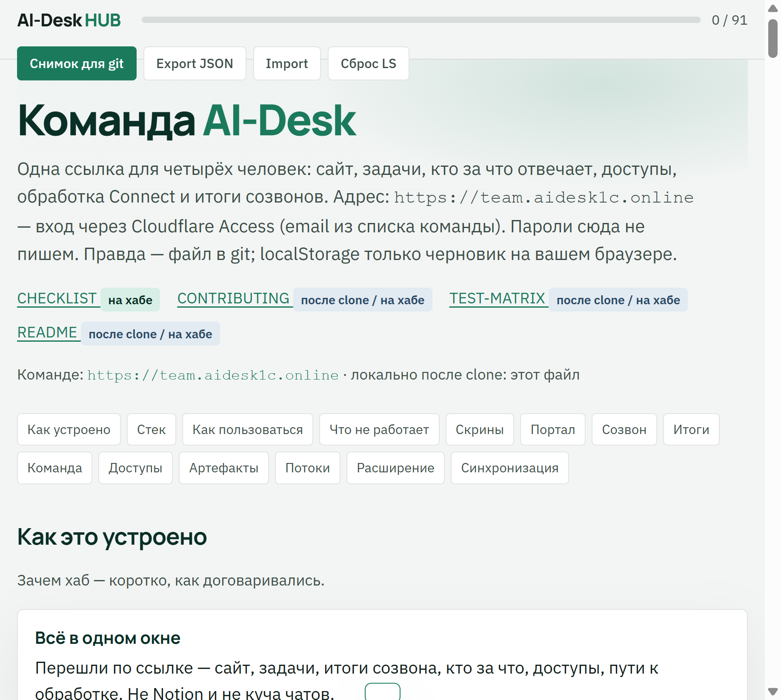
Task: Select the Скрины nav chip
Action: point(480,430)
